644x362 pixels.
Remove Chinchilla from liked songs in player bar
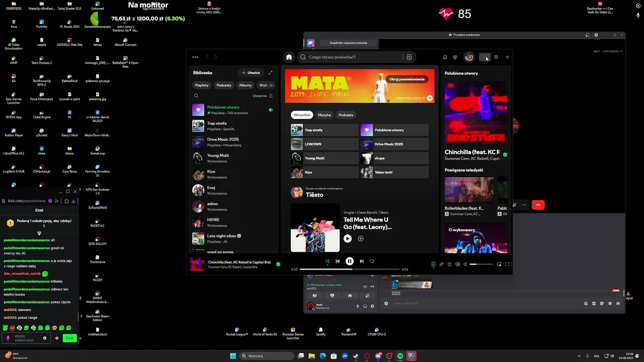(278, 263)
